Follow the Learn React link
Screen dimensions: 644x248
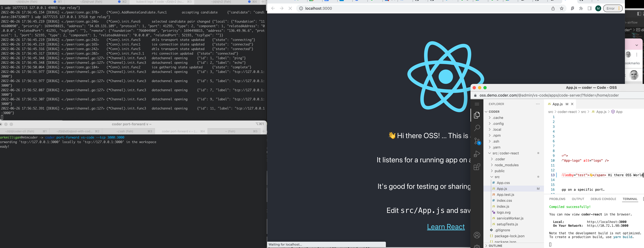[x=446, y=227]
